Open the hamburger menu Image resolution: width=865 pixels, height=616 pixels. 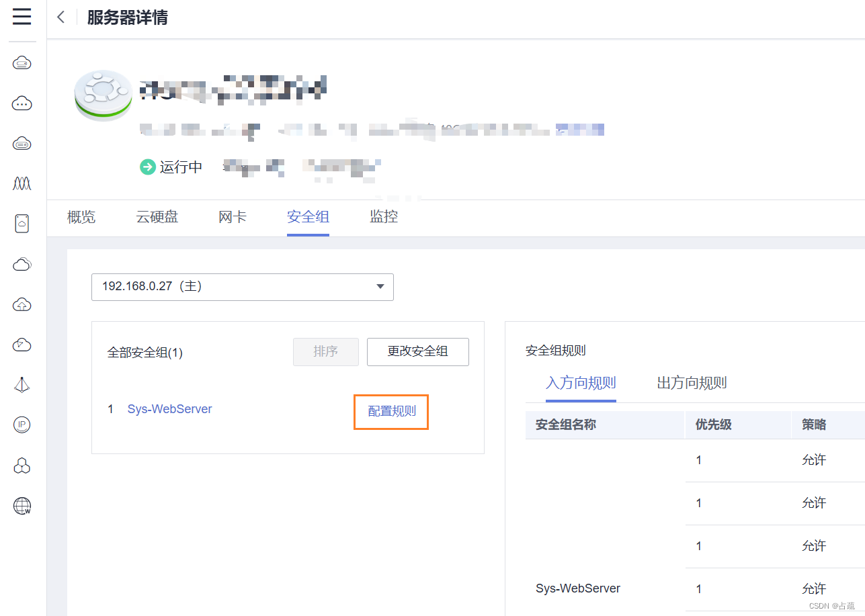click(x=22, y=17)
